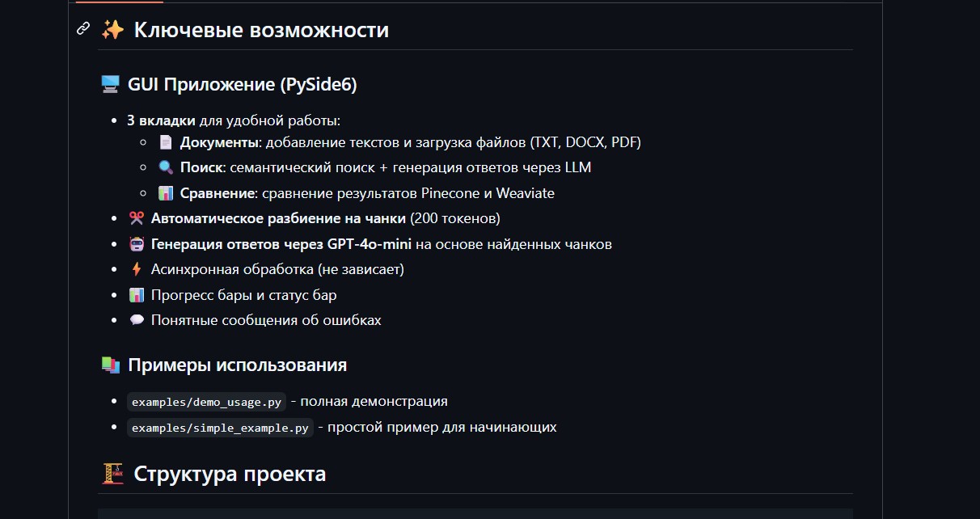Click the document emoji next to Документы
The image size is (980, 519).
166,142
